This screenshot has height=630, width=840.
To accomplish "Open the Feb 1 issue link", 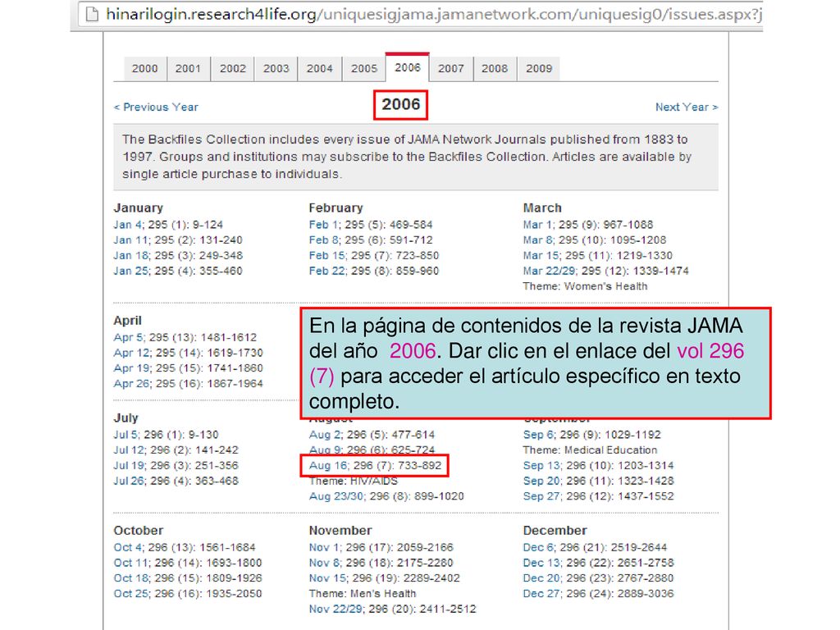I will (x=324, y=225).
